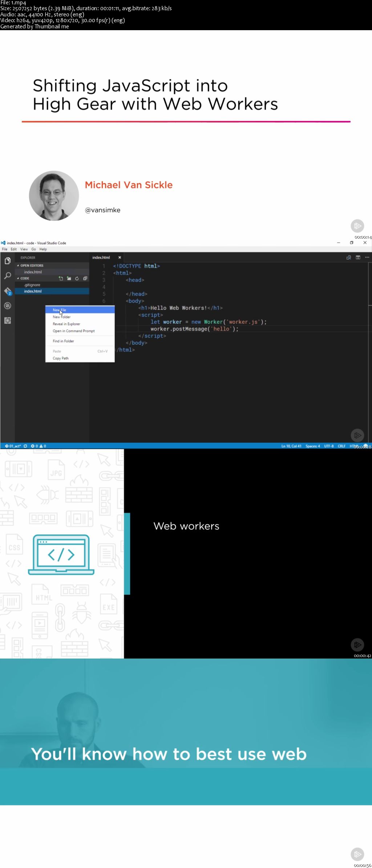Viewport: 372px width, 868px height.
Task: Open the Extensions view in activity bar
Action: click(x=7, y=320)
